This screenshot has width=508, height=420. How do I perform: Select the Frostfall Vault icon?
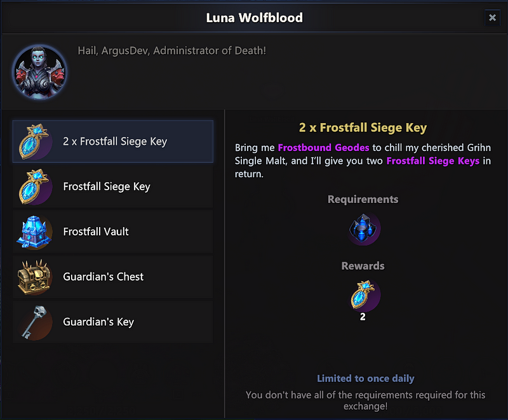[34, 232]
